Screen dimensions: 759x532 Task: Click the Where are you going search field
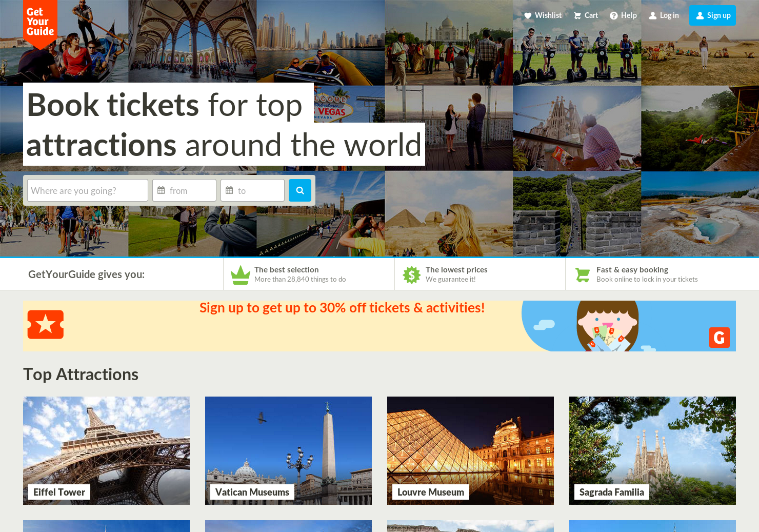pyautogui.click(x=87, y=190)
